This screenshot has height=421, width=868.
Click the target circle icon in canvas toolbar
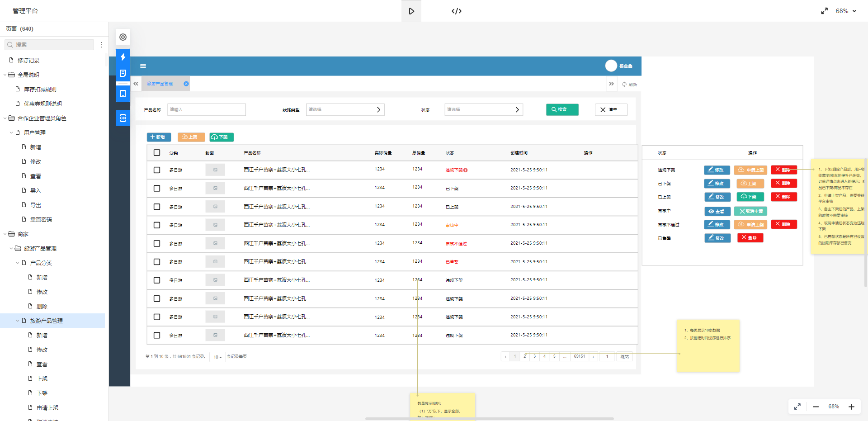(x=123, y=37)
